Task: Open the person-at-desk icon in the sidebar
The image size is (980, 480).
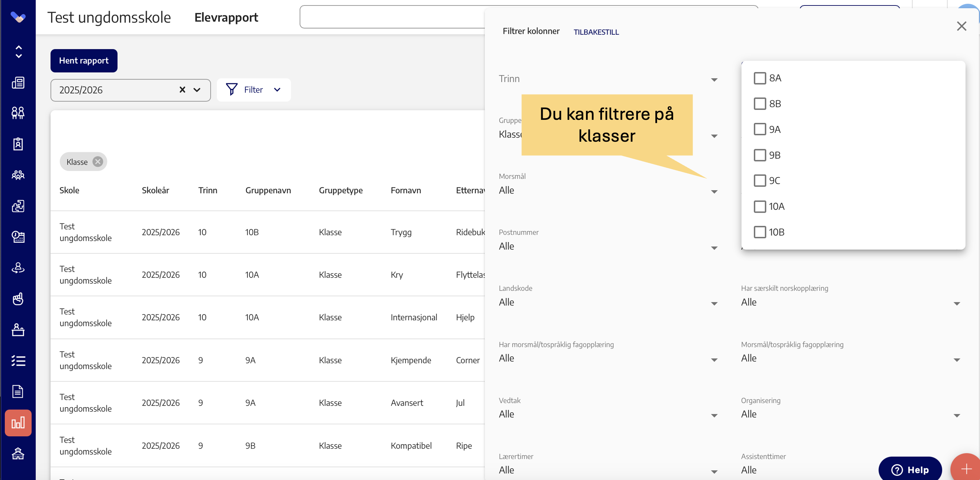Action: click(18, 329)
